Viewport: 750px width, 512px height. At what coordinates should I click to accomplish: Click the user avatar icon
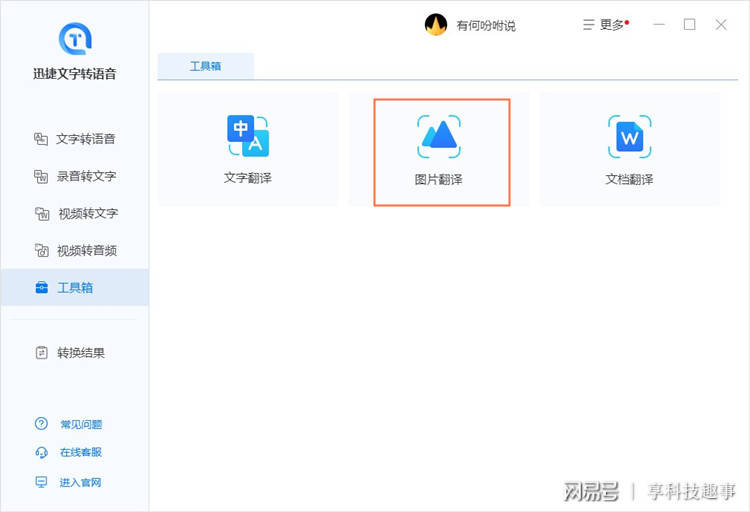point(436,25)
